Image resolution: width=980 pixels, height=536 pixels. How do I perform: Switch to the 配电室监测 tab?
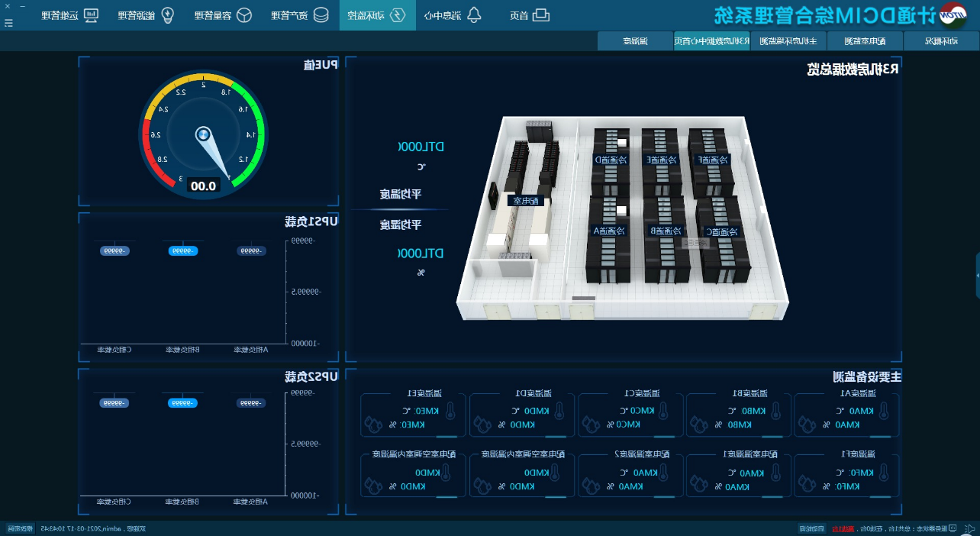[x=864, y=41]
